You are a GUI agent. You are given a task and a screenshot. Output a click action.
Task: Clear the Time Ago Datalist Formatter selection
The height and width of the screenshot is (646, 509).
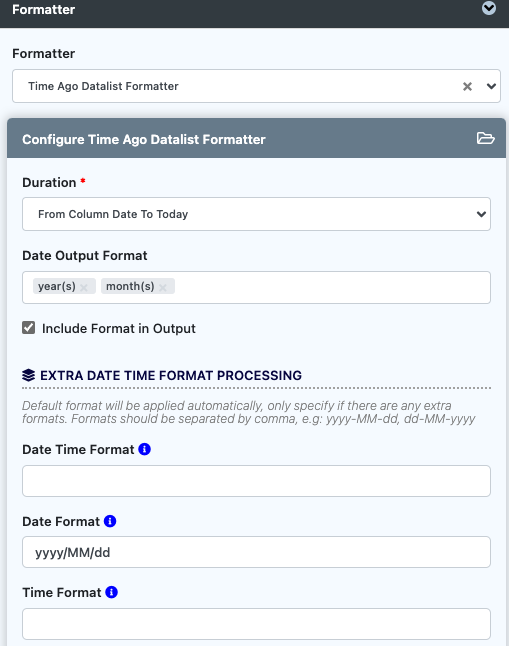tap(467, 87)
